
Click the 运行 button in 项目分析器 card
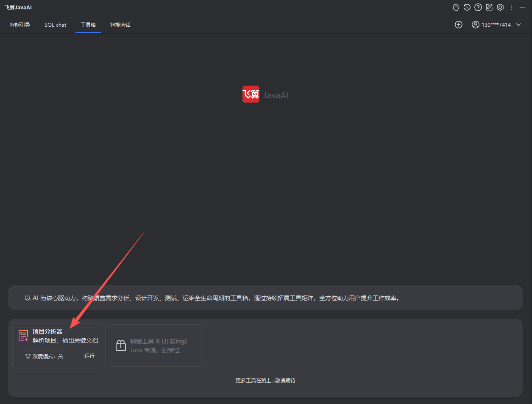(x=89, y=356)
